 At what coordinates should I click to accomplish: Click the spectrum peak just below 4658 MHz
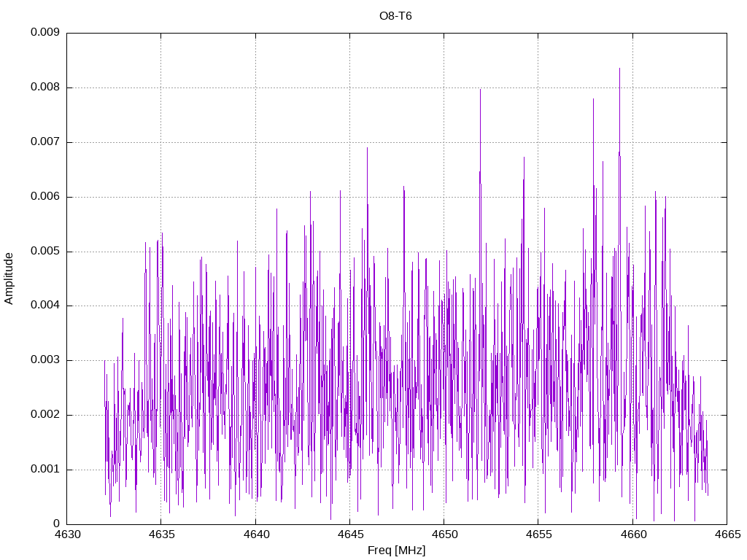tap(593, 99)
